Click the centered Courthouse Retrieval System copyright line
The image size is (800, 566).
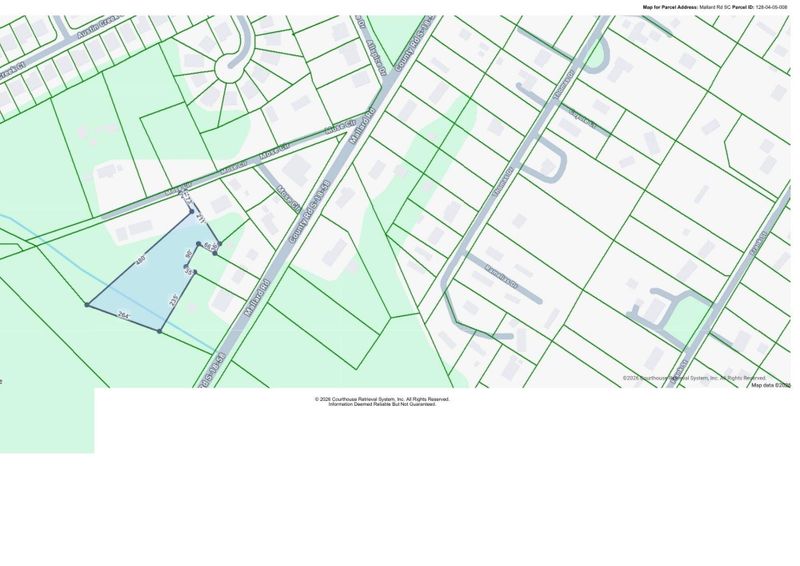(x=382, y=399)
